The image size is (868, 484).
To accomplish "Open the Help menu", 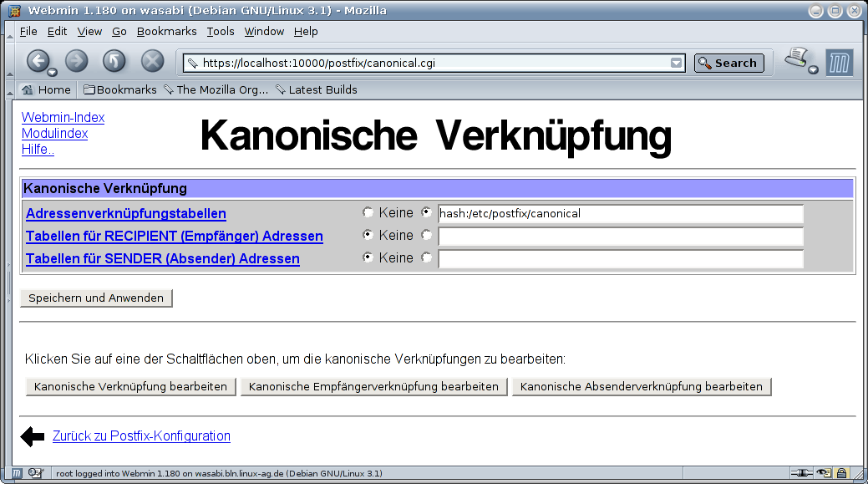I will (306, 32).
